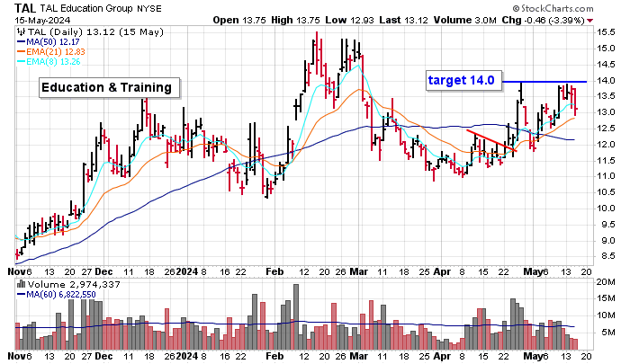Click 'May' on the volume panel date axis
630x364 pixels.
point(533,357)
